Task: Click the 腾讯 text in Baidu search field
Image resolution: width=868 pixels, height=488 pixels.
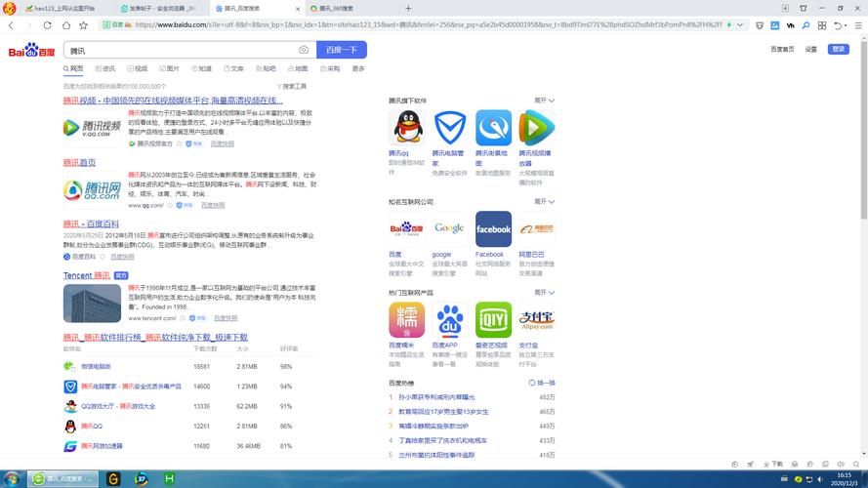Action: [x=77, y=51]
